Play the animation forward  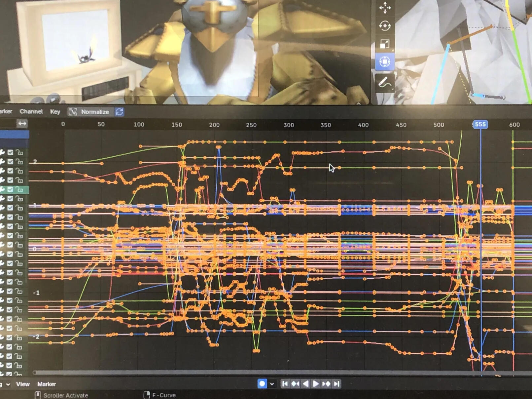coord(316,384)
